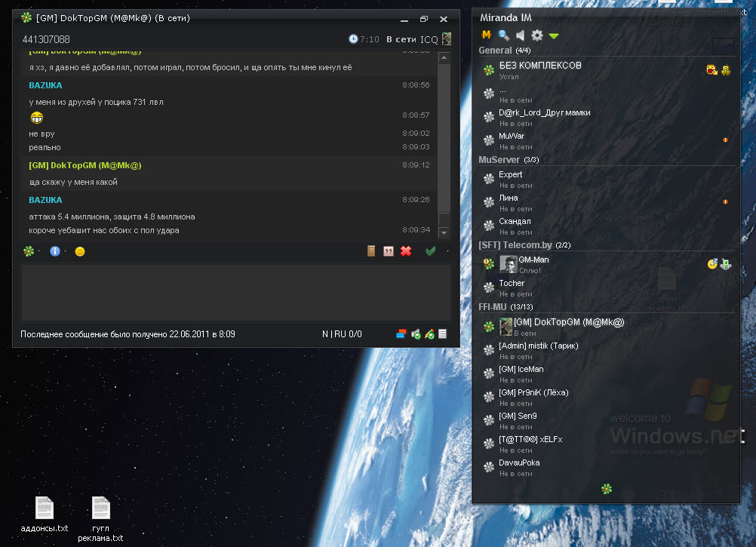Image resolution: width=756 pixels, height=547 pixels.
Task: Click BAZUKA sender name at 8:09:26
Action: pos(45,200)
